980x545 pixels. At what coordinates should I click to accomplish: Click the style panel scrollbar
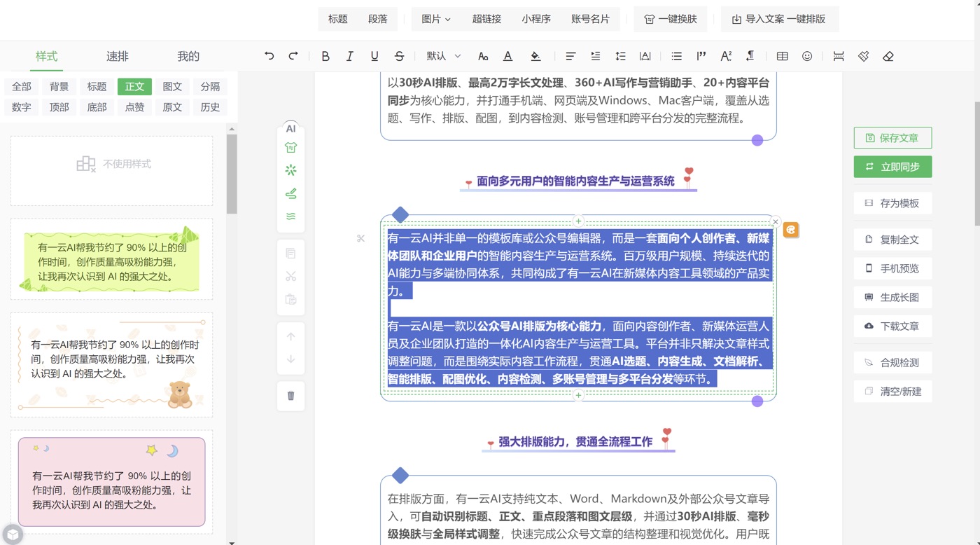232,174
